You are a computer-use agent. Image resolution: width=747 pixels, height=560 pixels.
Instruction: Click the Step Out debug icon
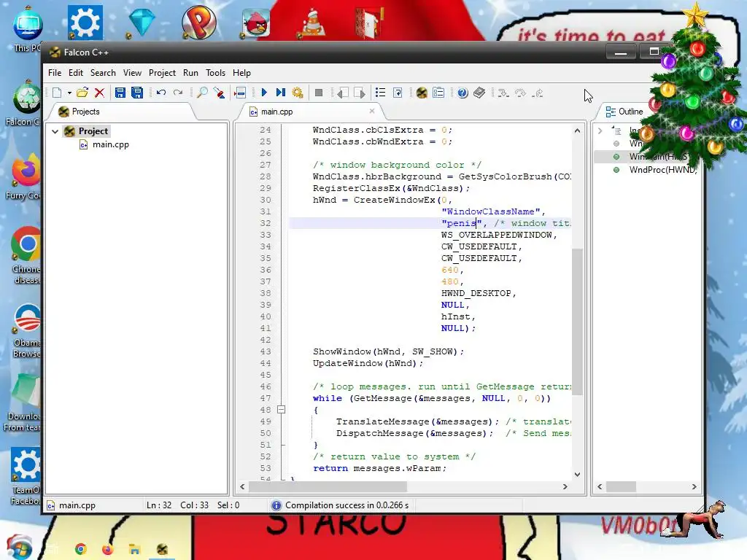[538, 93]
